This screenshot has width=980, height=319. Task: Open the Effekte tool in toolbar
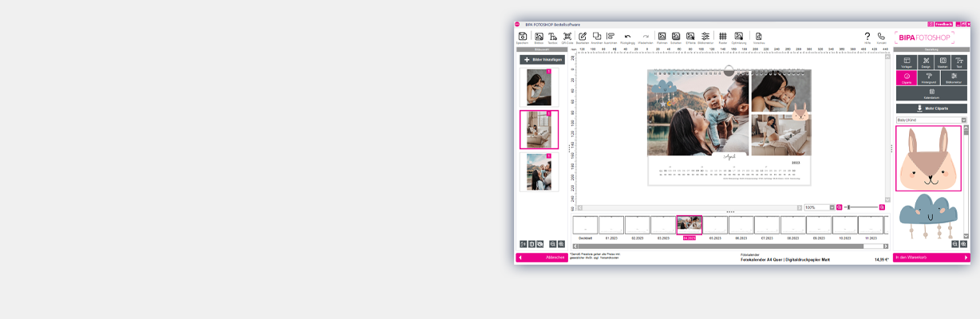coord(690,37)
